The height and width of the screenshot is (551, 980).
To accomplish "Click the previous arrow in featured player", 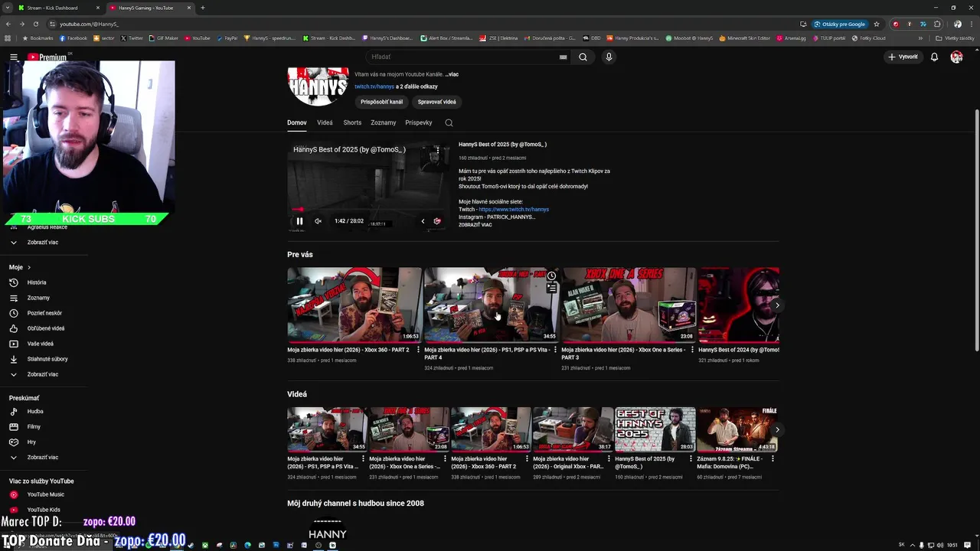I will (x=423, y=221).
